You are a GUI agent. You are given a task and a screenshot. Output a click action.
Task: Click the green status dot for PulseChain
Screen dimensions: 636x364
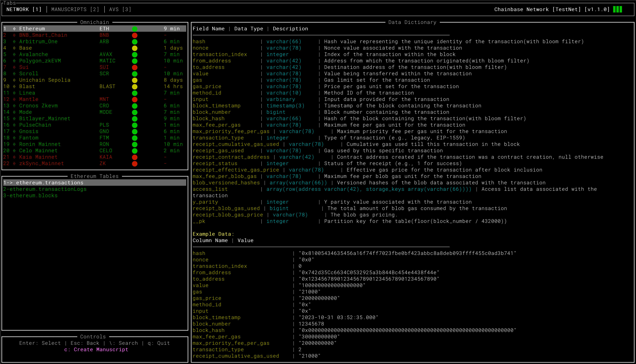coord(134,125)
